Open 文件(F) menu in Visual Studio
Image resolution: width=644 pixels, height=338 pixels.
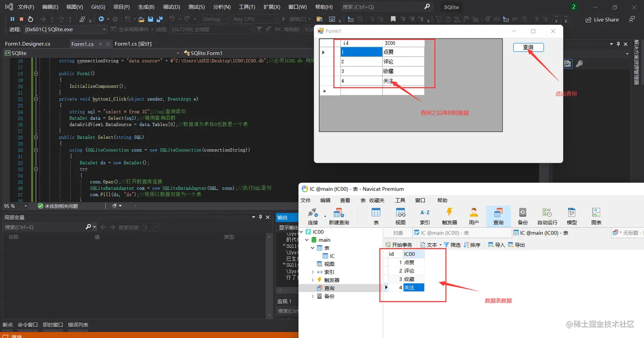pos(26,7)
